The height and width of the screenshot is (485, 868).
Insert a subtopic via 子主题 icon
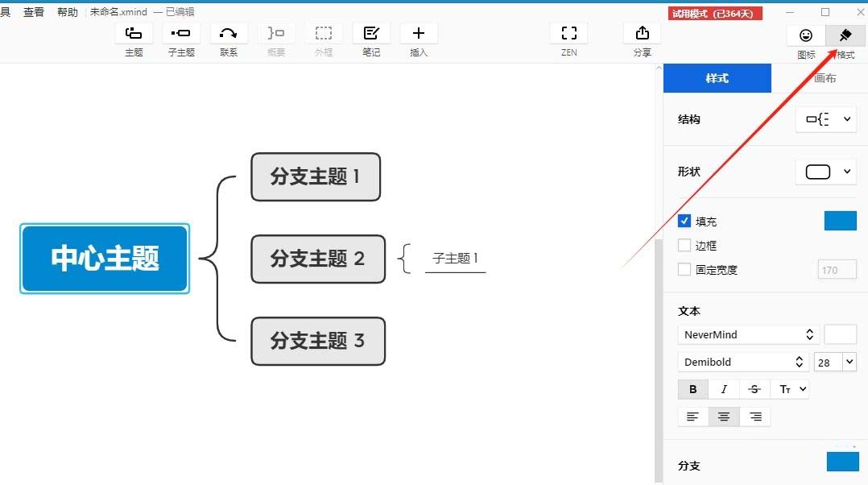tap(181, 34)
